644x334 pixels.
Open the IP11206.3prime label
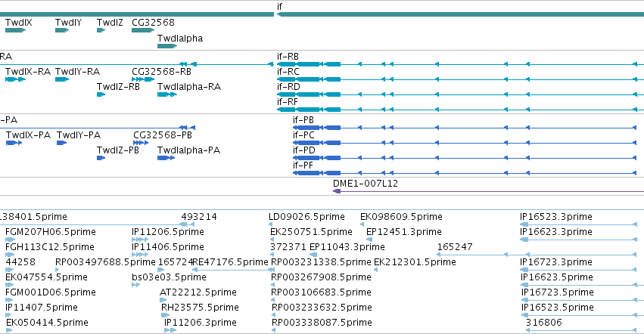(201, 323)
